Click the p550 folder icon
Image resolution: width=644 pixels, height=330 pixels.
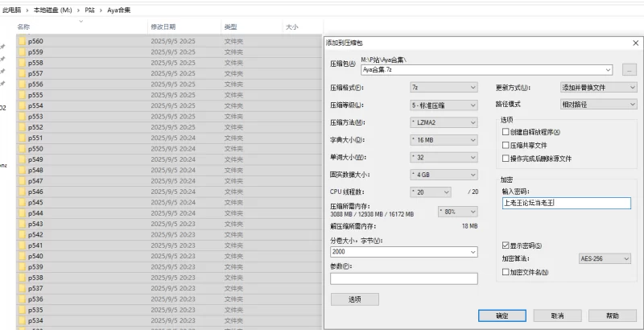click(22, 149)
